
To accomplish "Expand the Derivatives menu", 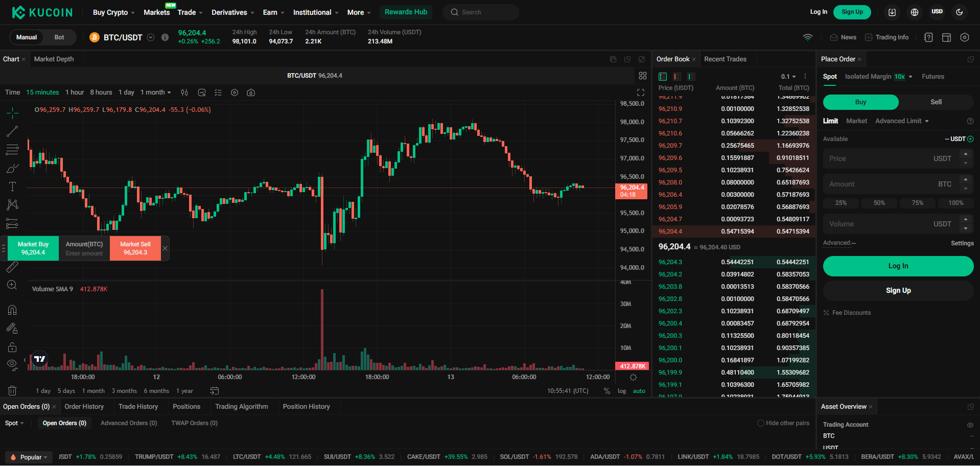I will point(233,12).
